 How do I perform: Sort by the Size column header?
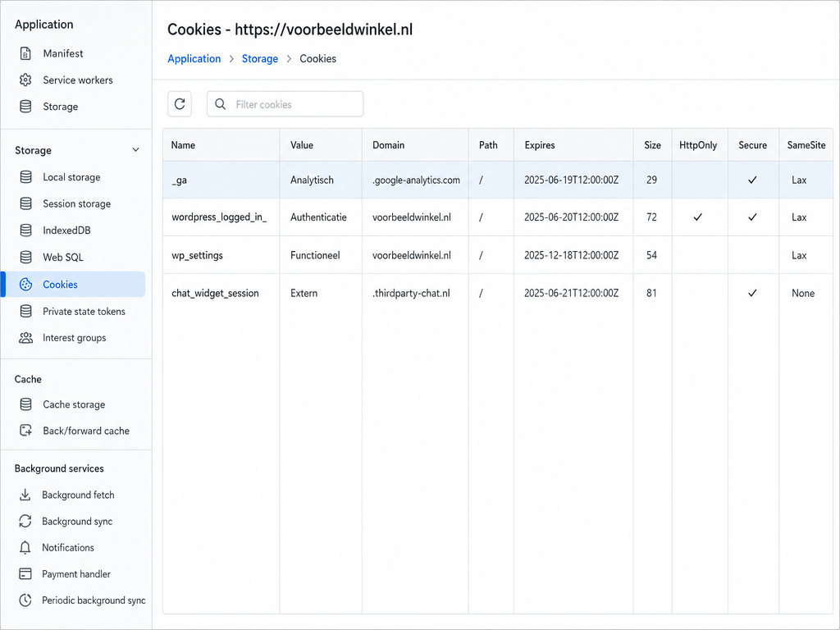click(652, 145)
